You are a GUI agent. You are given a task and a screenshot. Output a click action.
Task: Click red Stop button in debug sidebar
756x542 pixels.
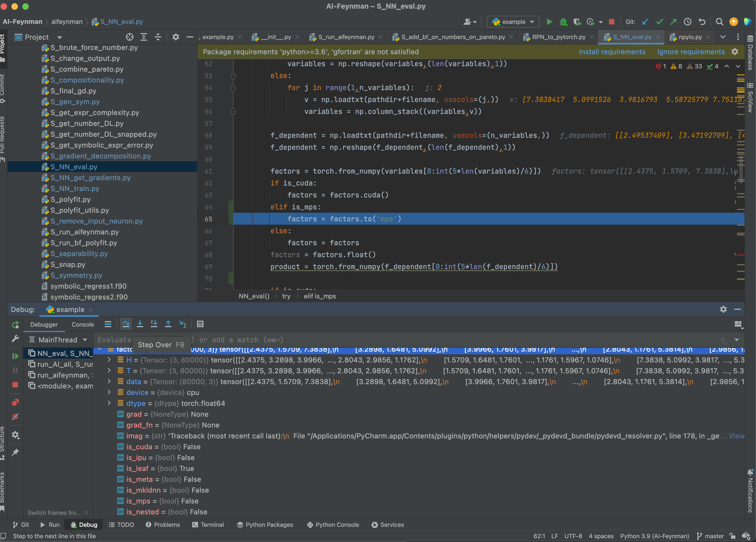(15, 385)
